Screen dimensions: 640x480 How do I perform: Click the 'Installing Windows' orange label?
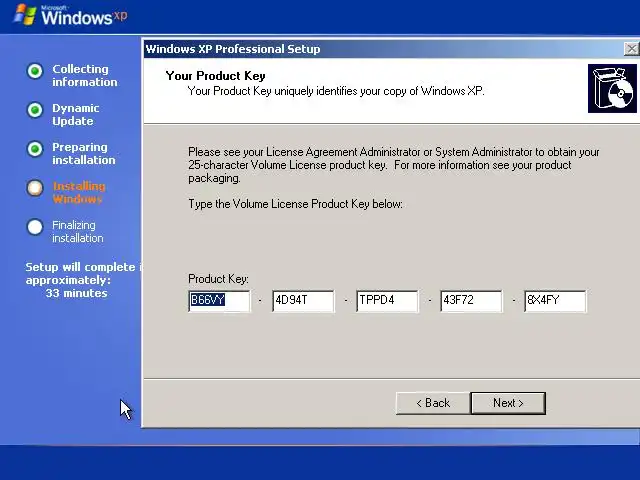click(79, 193)
